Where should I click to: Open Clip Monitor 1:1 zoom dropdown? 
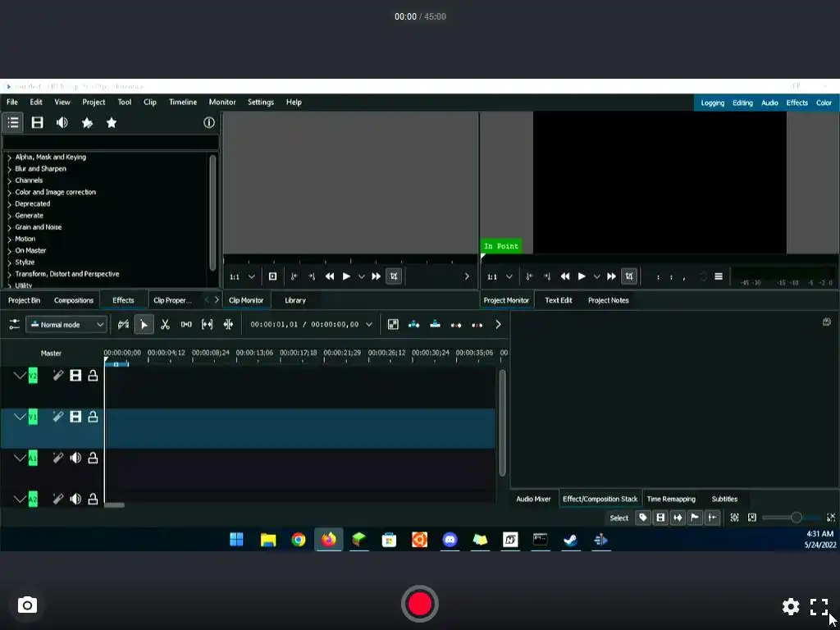[242, 276]
